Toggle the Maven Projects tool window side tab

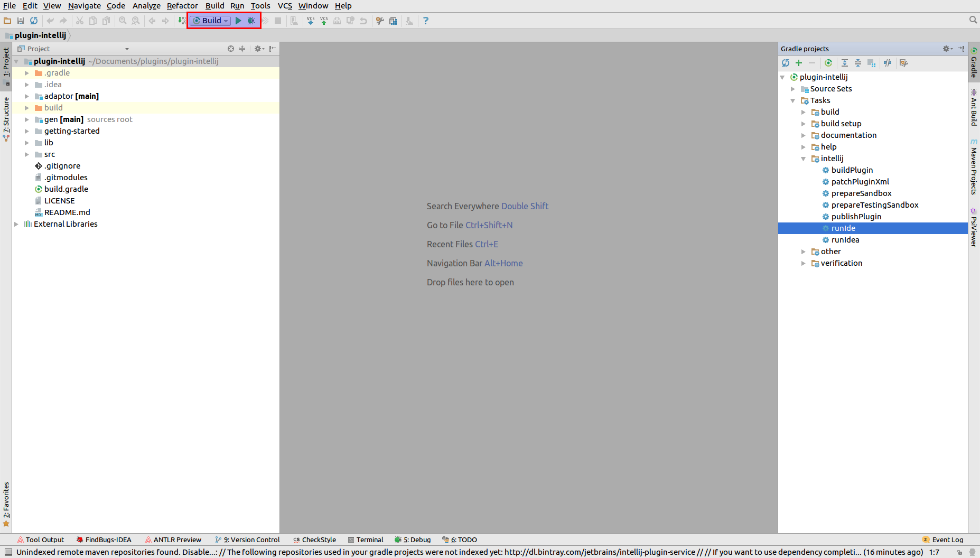pyautogui.click(x=974, y=167)
